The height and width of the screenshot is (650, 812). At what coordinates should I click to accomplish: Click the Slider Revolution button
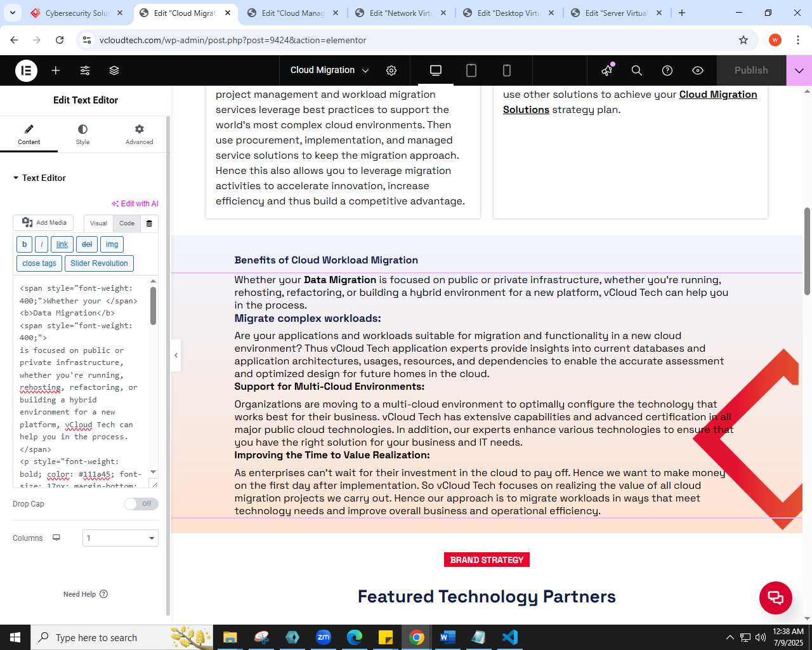(x=99, y=263)
